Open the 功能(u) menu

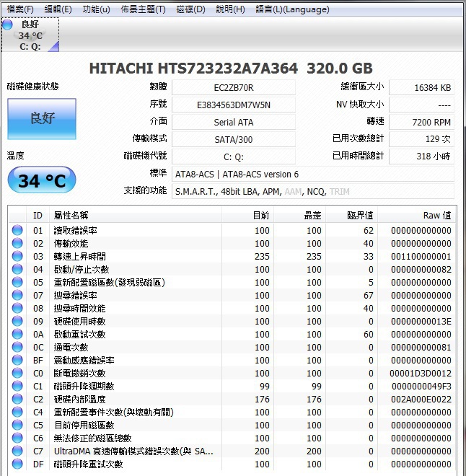tap(96, 9)
